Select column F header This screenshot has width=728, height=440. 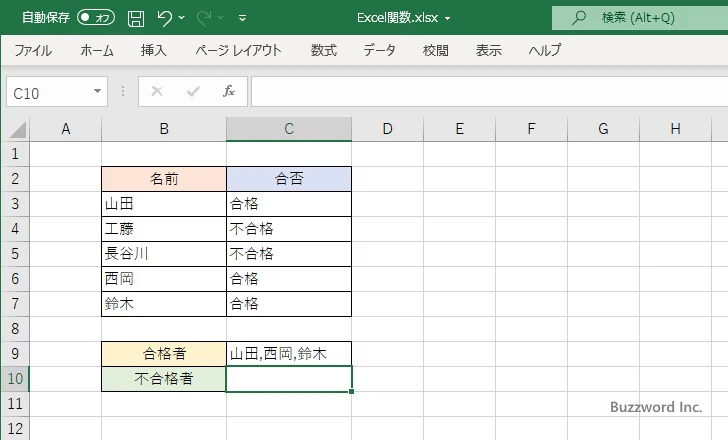(531, 129)
